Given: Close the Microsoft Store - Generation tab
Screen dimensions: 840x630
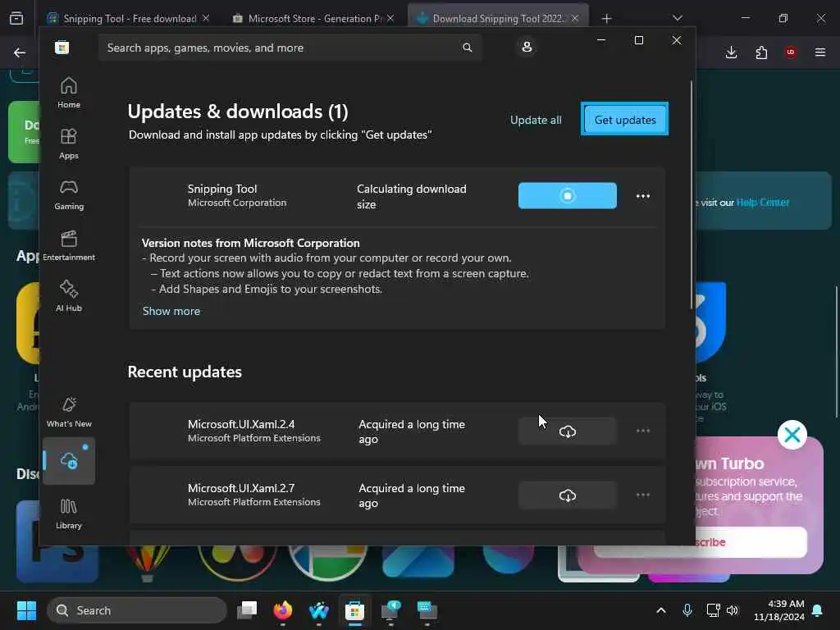Looking at the screenshot, I should (x=390, y=18).
